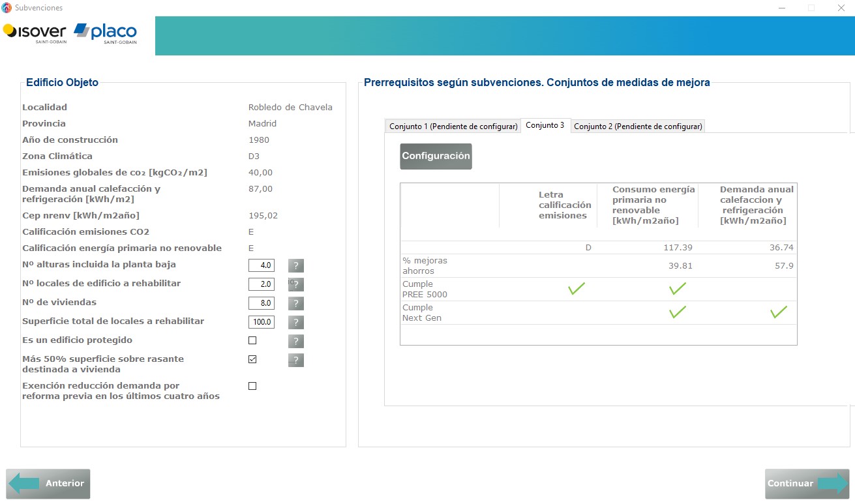
Task: Proceed with the Continuar button
Action: [807, 484]
